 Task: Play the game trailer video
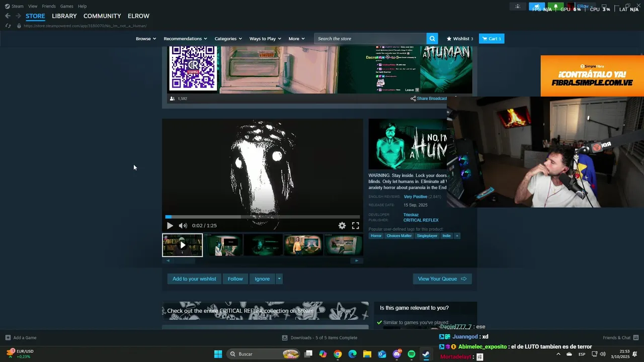(170, 226)
